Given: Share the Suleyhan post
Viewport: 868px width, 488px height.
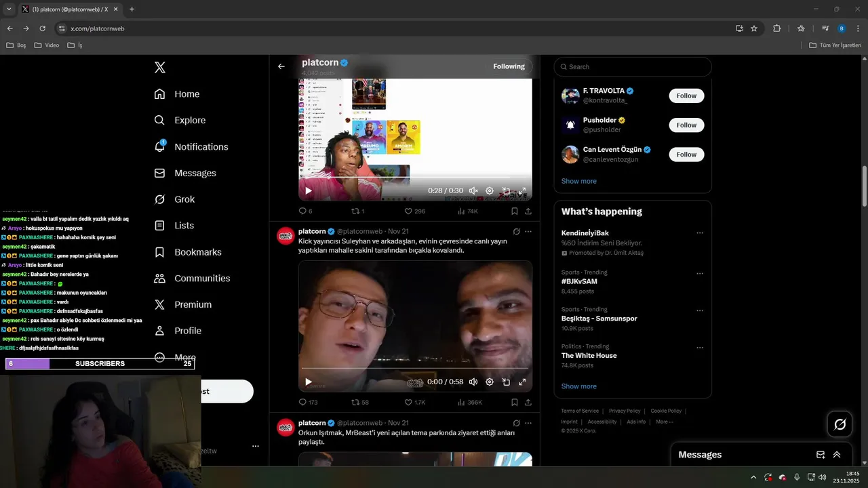Looking at the screenshot, I should coord(528,402).
